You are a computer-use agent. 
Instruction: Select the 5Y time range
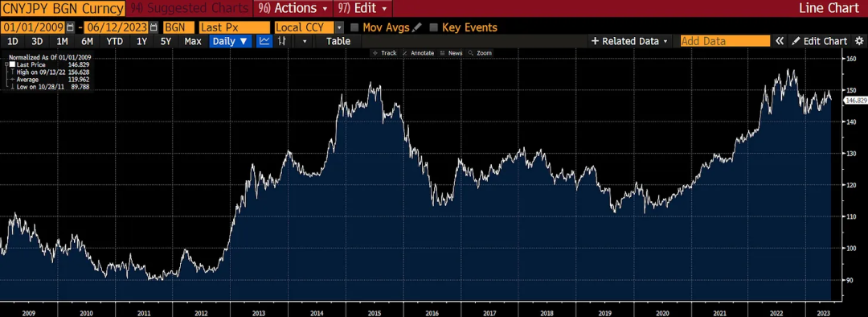(x=166, y=41)
